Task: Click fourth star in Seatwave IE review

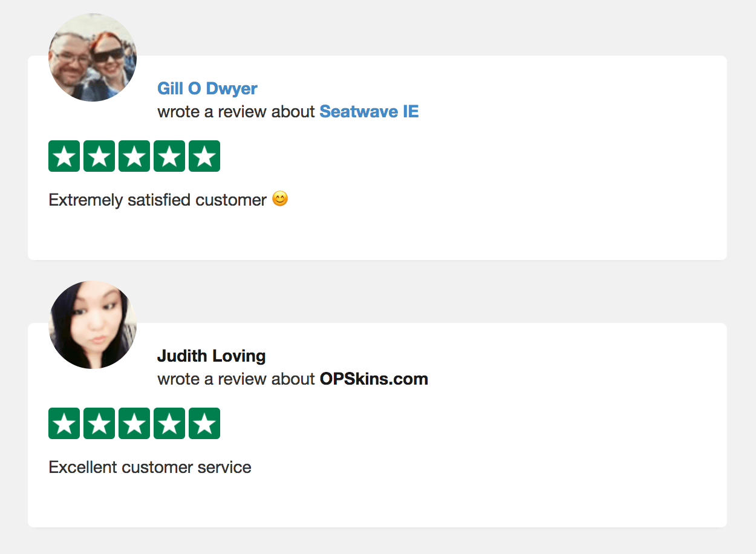Action: click(x=169, y=156)
